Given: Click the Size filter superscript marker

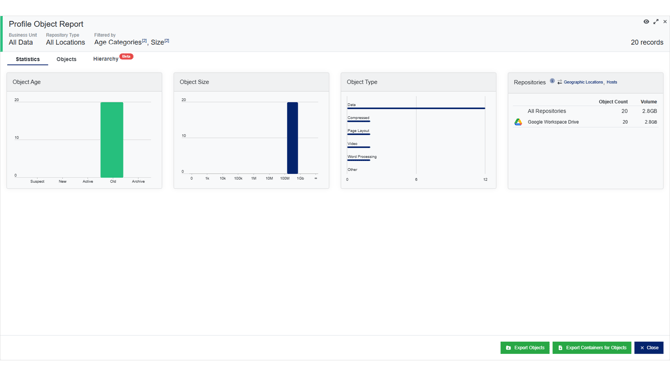Looking at the screenshot, I should (x=167, y=41).
